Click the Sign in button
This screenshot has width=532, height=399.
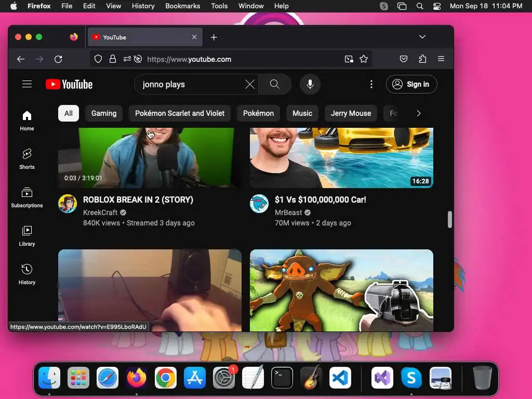point(411,84)
